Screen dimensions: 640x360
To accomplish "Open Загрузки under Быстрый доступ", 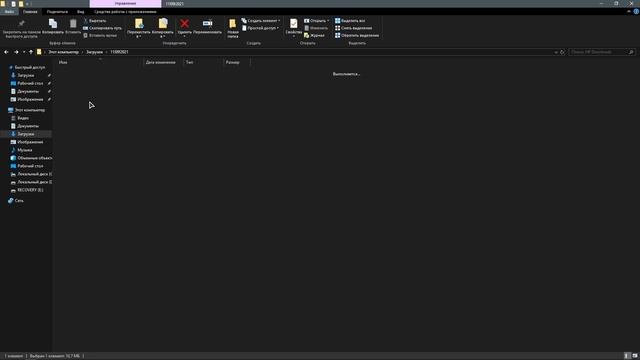I will 27,76.
